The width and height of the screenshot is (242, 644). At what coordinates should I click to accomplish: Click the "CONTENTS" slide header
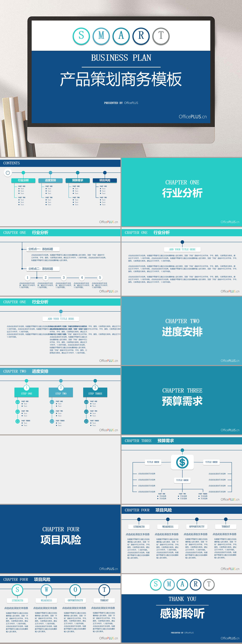click(12, 163)
